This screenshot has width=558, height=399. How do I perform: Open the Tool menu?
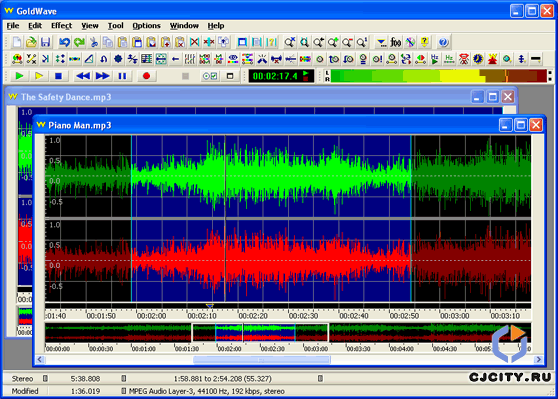coord(116,26)
